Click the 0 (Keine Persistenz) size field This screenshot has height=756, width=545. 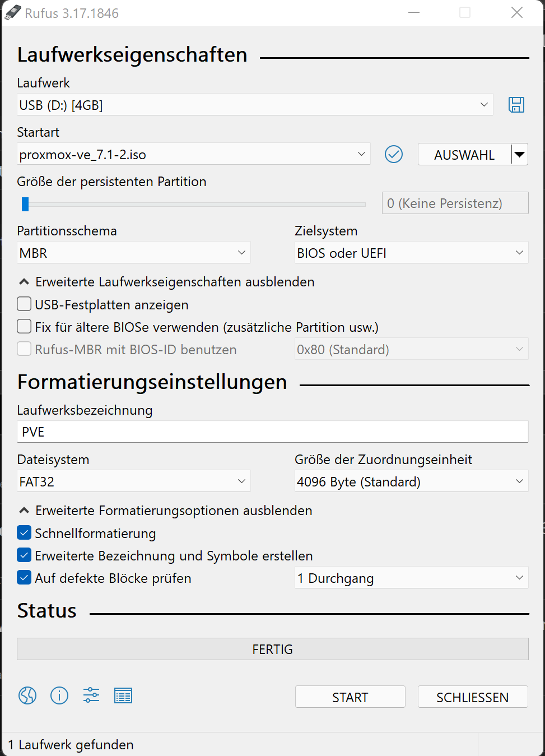point(455,203)
